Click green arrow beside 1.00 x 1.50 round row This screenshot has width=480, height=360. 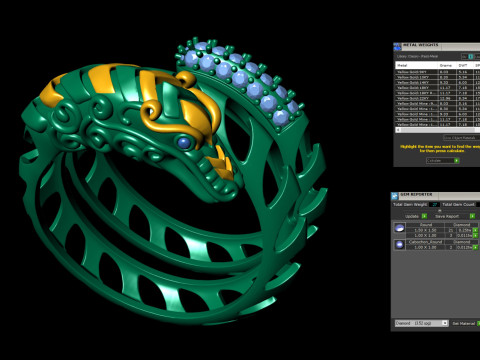[x=475, y=230]
